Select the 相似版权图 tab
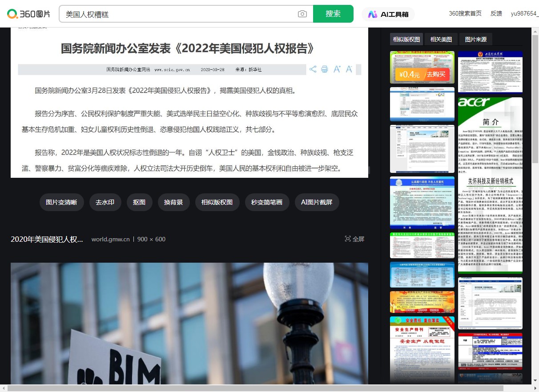Image resolution: width=539 pixels, height=392 pixels. click(x=406, y=39)
